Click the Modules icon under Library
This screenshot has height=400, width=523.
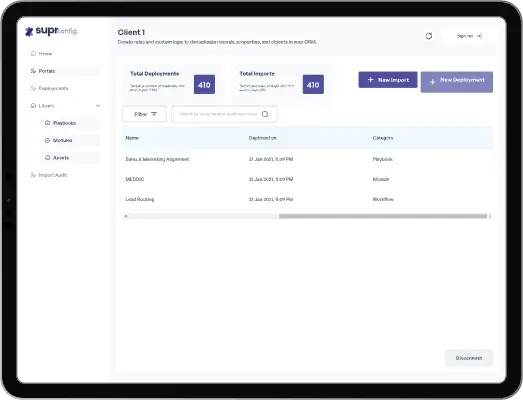[47, 140]
